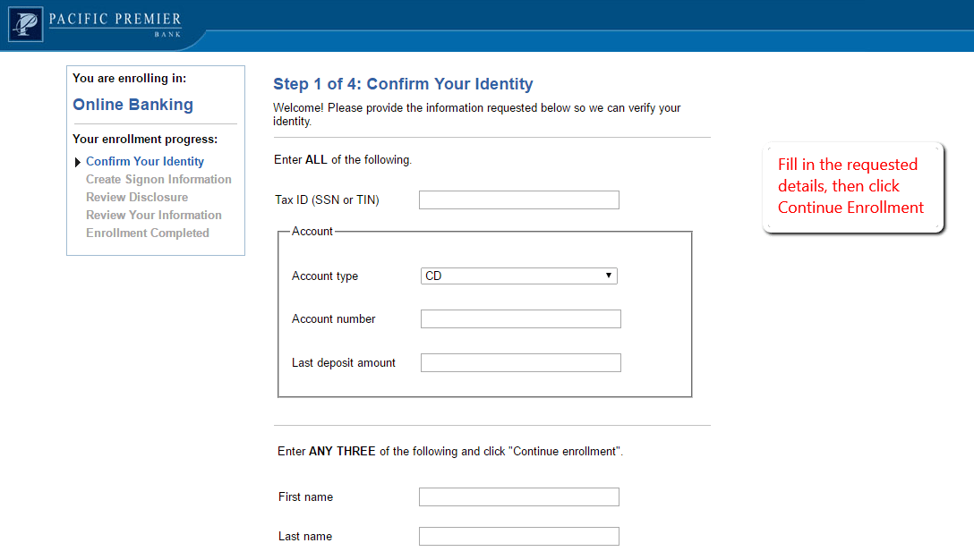Click the arrow marker beside Confirm Your Identity
This screenshot has width=974, height=560.
(x=78, y=161)
